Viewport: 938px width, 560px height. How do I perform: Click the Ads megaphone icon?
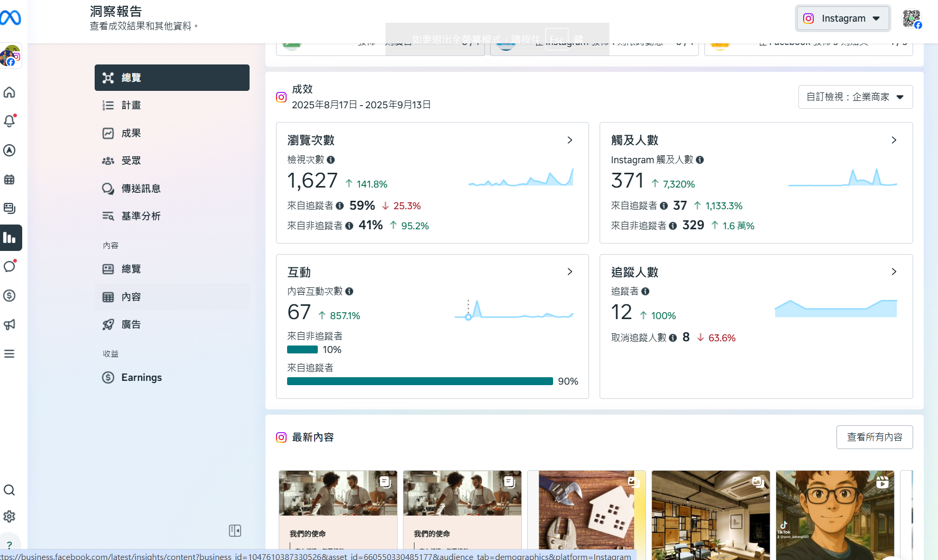(x=10, y=324)
